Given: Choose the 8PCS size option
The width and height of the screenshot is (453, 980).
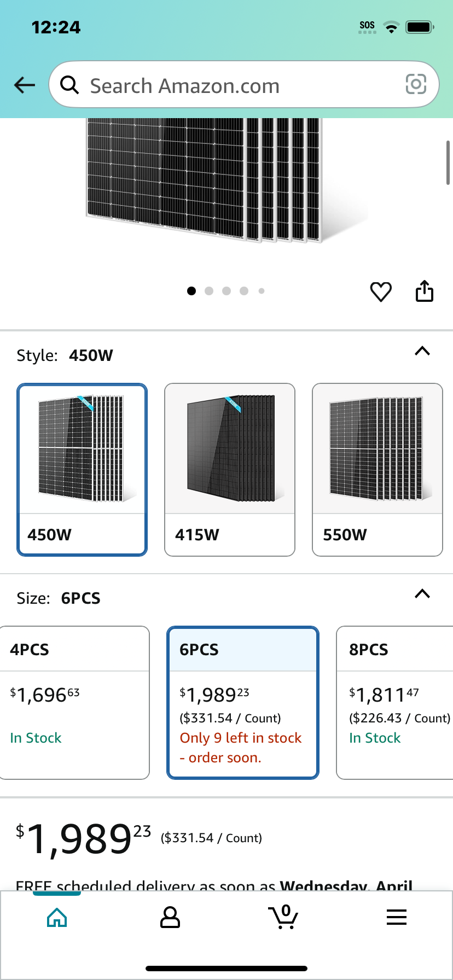Looking at the screenshot, I should click(395, 703).
